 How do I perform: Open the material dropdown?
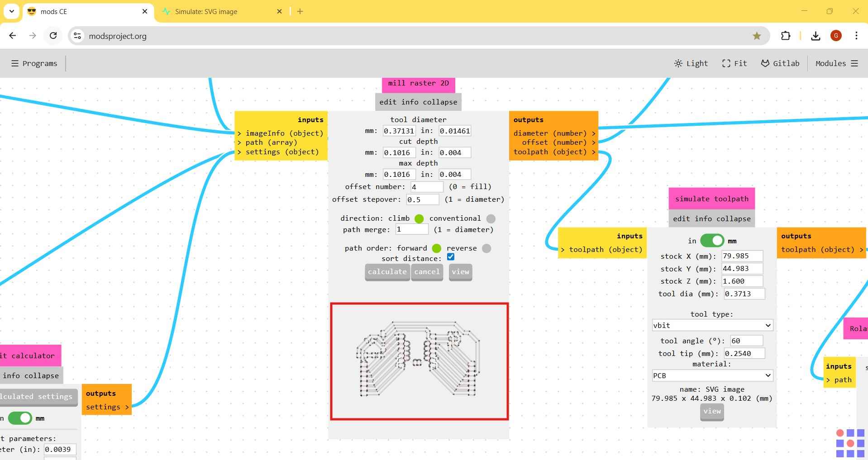coord(712,375)
